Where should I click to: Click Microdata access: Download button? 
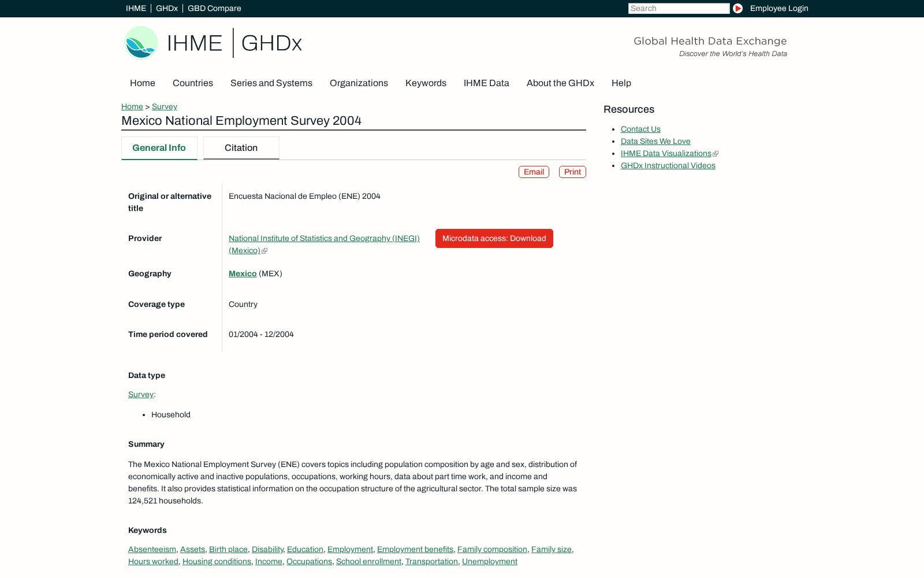[494, 238]
